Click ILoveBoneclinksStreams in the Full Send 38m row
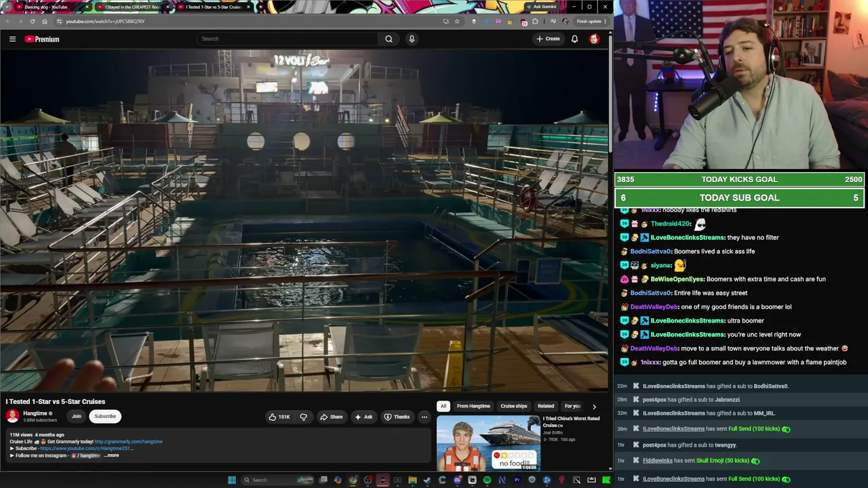This screenshot has width=868, height=488. click(x=673, y=429)
